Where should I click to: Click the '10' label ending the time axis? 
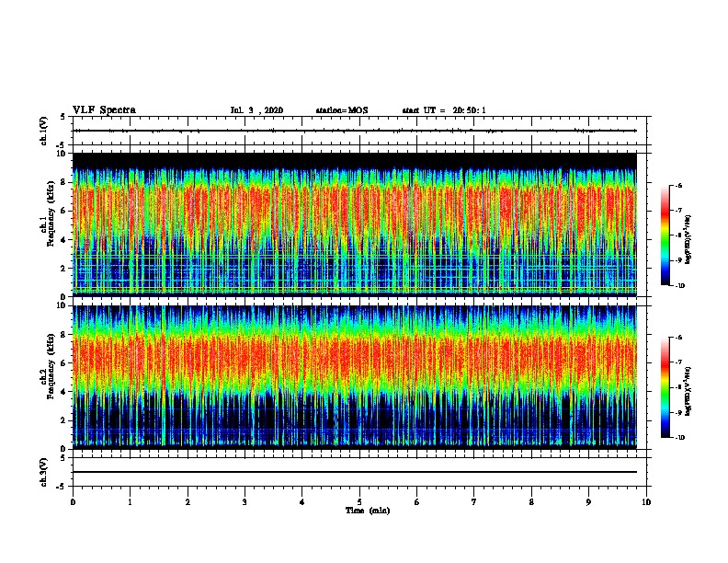tap(646, 502)
